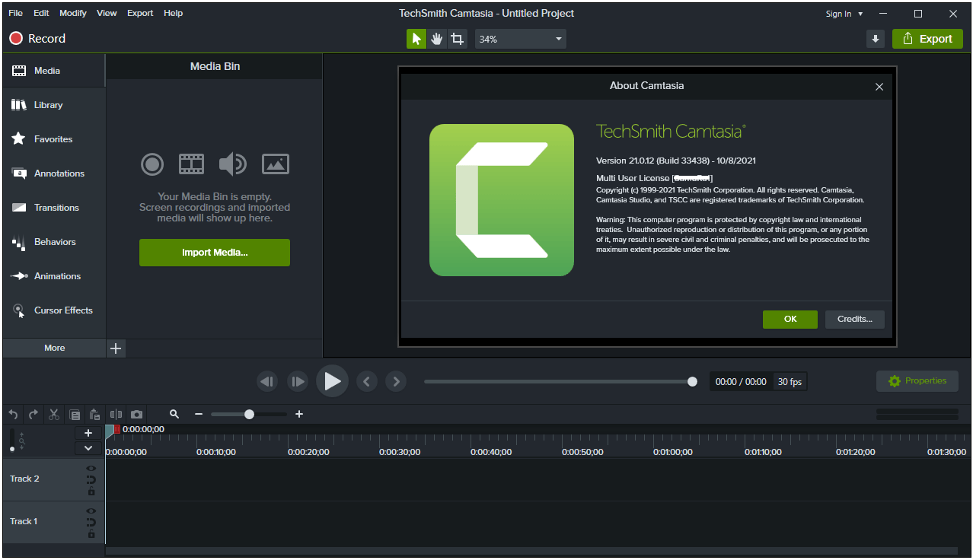This screenshot has height=560, width=973.
Task: Click the timeline magnifier zoom icon
Action: (x=174, y=414)
